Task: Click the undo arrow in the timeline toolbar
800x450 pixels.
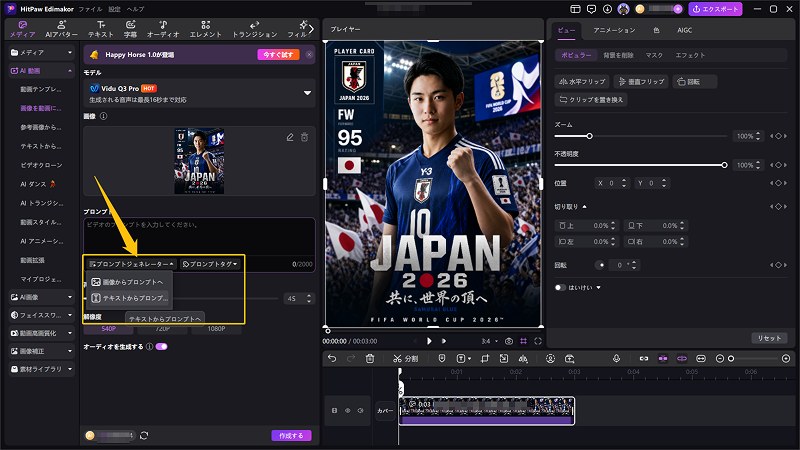Action: [x=332, y=359]
